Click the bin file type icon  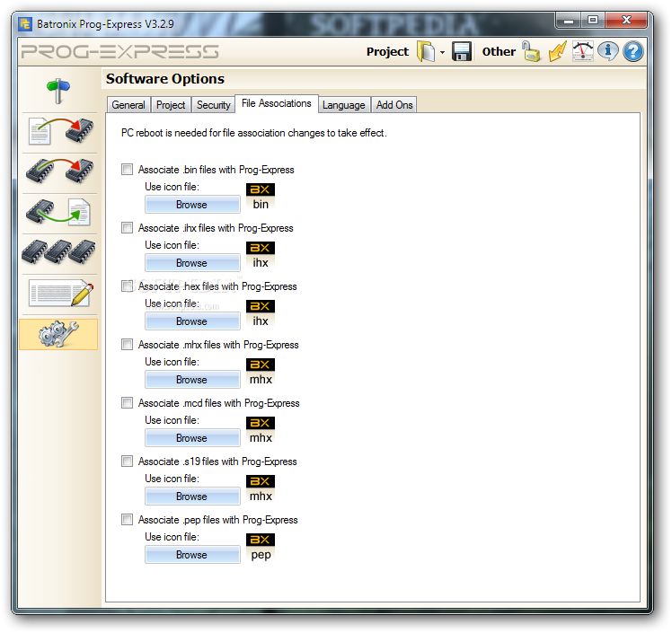pos(261,197)
